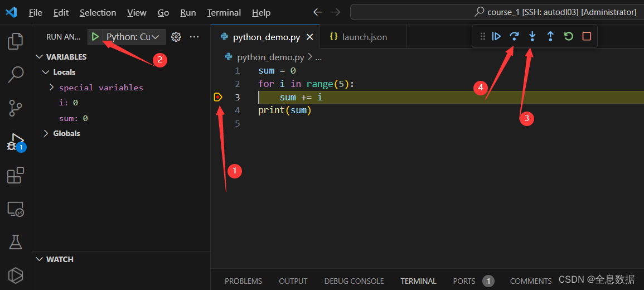644x290 pixels.
Task: Open the Run and Debug view
Action: tap(16, 142)
